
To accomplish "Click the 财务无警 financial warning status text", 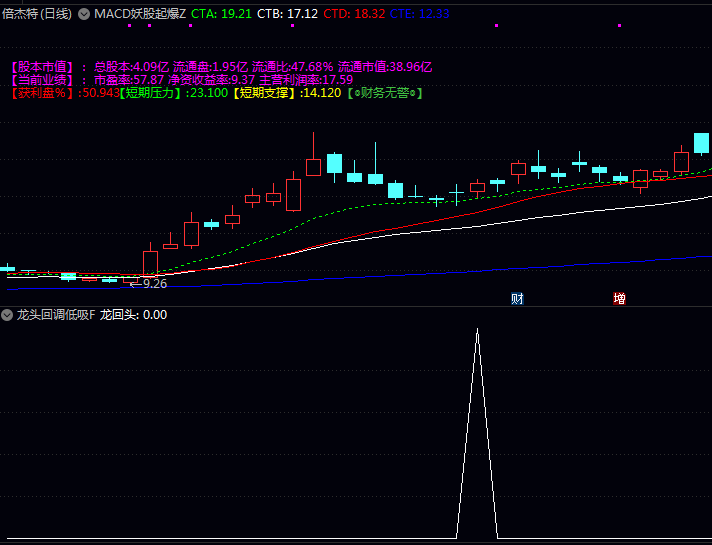I will coord(384,93).
